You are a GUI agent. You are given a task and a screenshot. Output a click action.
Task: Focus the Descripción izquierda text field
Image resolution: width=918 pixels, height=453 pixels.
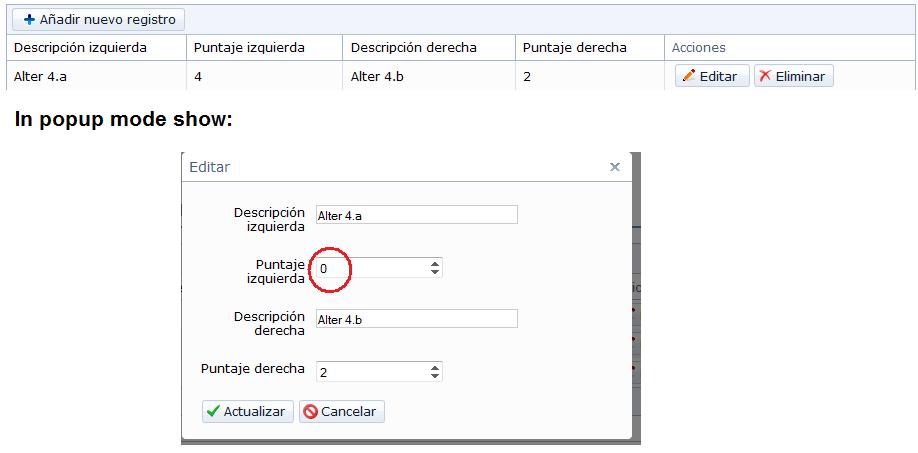(x=417, y=215)
